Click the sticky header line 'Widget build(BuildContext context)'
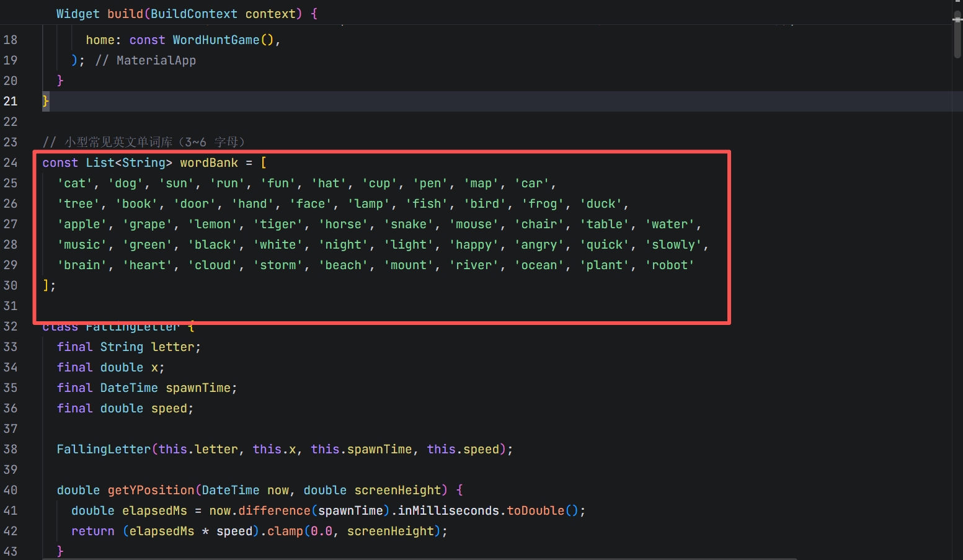This screenshot has width=963, height=560. tap(187, 13)
